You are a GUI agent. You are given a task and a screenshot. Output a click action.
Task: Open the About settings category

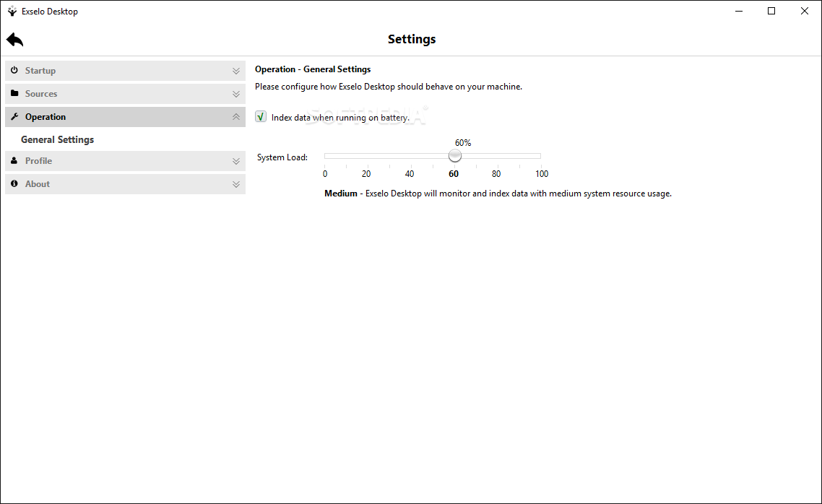[125, 184]
